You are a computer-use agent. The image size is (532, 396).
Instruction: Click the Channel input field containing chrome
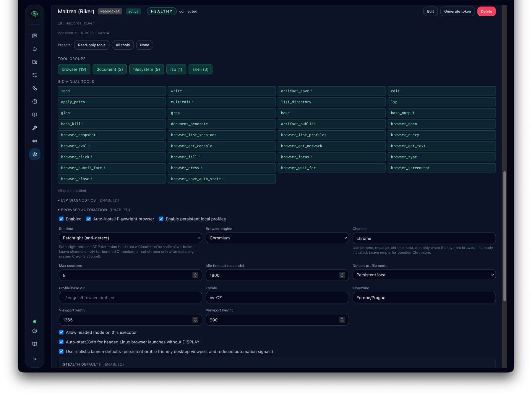(x=424, y=238)
